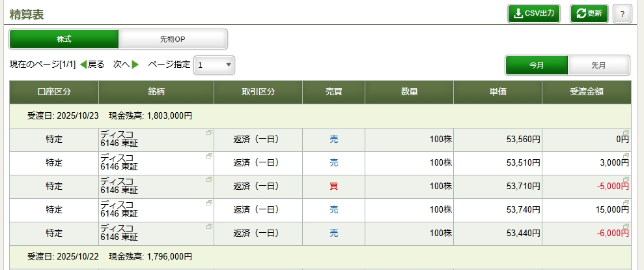Viewport: 644px width, 270px height.
Task: Open popup icon in first ディスコ row
Action: (209, 132)
